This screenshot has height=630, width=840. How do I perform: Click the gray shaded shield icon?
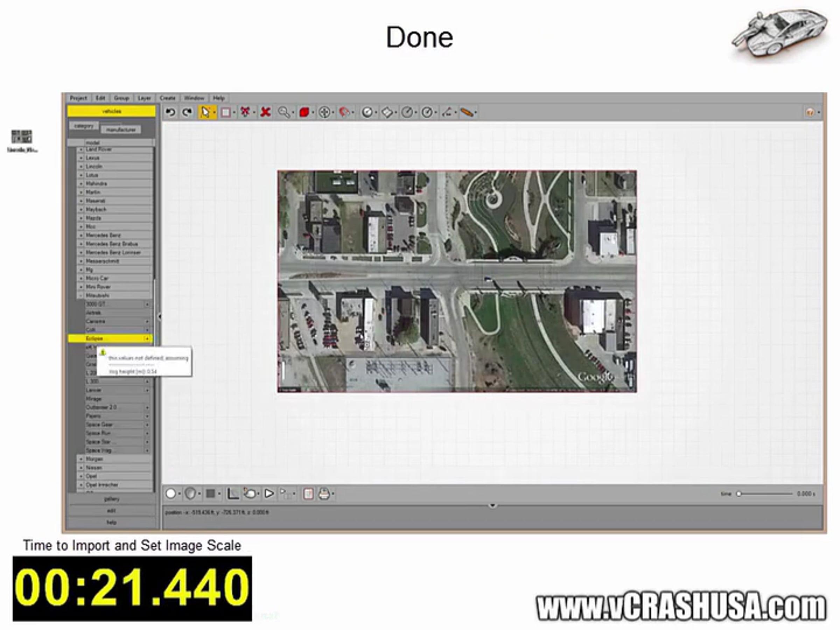coord(191,493)
